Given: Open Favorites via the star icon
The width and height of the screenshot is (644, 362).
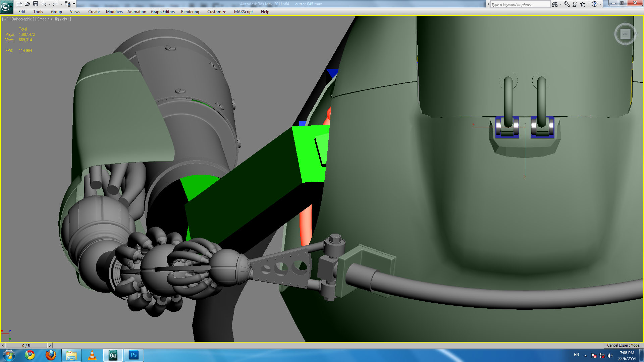Looking at the screenshot, I should 583,4.
